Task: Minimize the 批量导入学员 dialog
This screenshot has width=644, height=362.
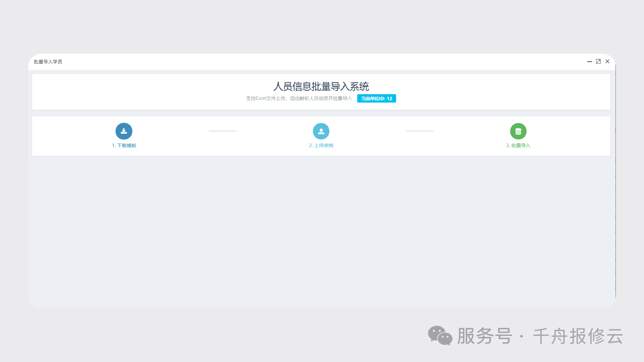Action: tap(589, 62)
